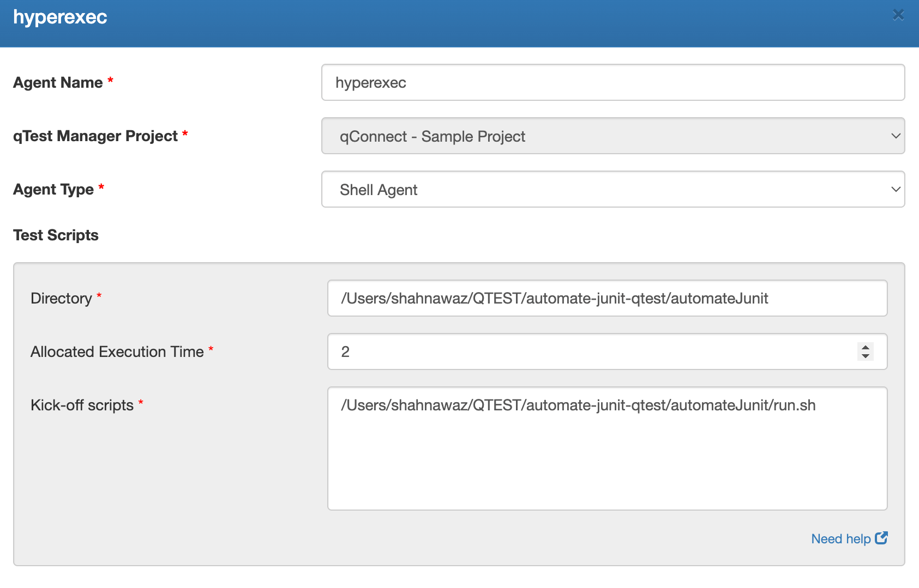The image size is (919, 588).
Task: Click the chevron on the Agent Type dropdown
Action: pos(896,189)
